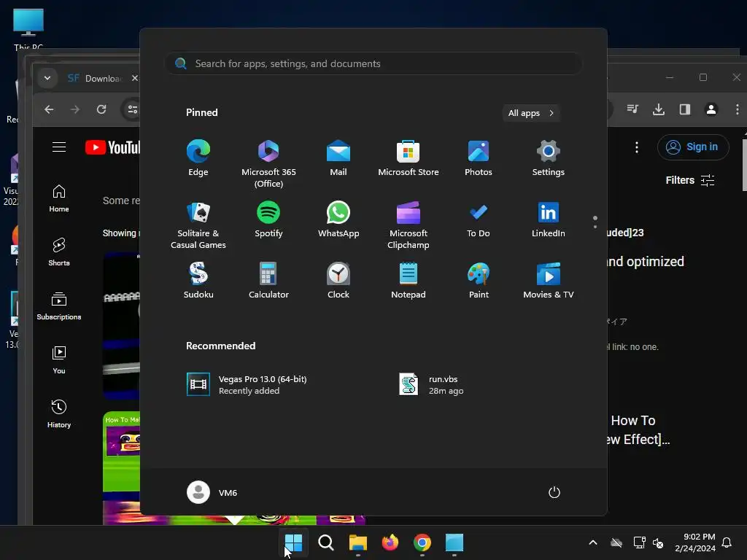The width and height of the screenshot is (747, 560).
Task: Open the Photos app
Action: click(x=479, y=158)
